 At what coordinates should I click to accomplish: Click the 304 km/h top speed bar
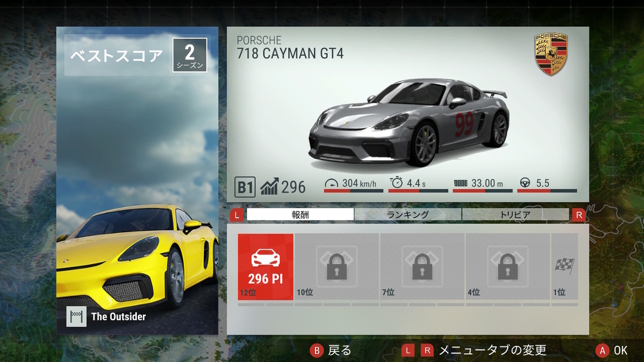coord(354,190)
